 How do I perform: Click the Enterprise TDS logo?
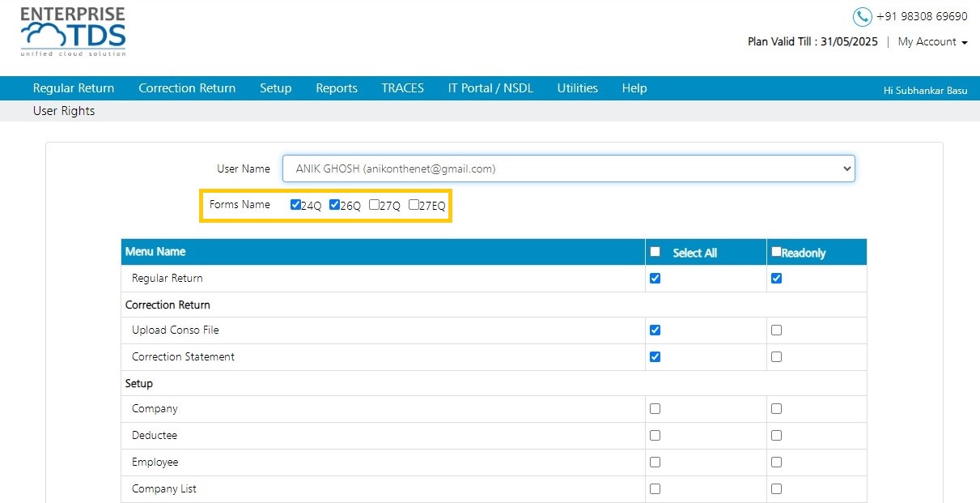[x=74, y=32]
